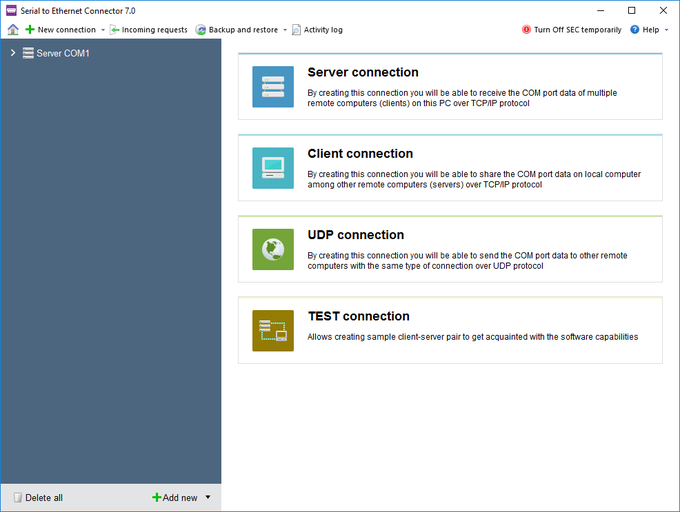Click the Delete all trash icon
Image resolution: width=680 pixels, height=512 pixels.
click(17, 497)
